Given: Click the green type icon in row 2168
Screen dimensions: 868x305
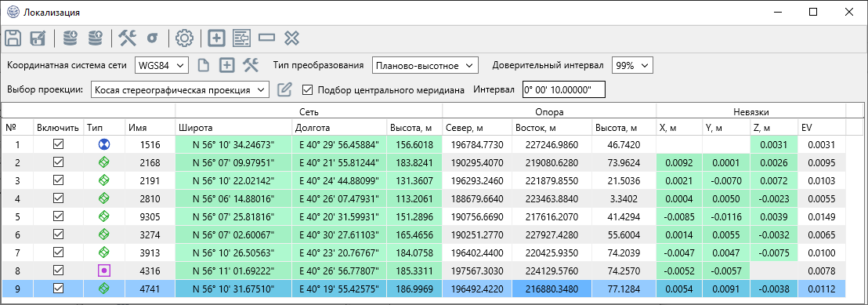Looking at the screenshot, I should coord(105,162).
